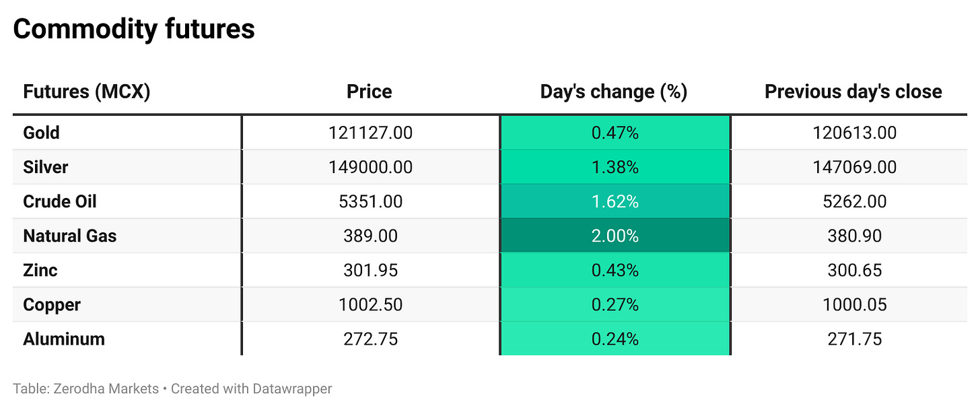Screen dimensions: 980x410
Task: Click the Futures (MCX) column header
Action: click(86, 92)
